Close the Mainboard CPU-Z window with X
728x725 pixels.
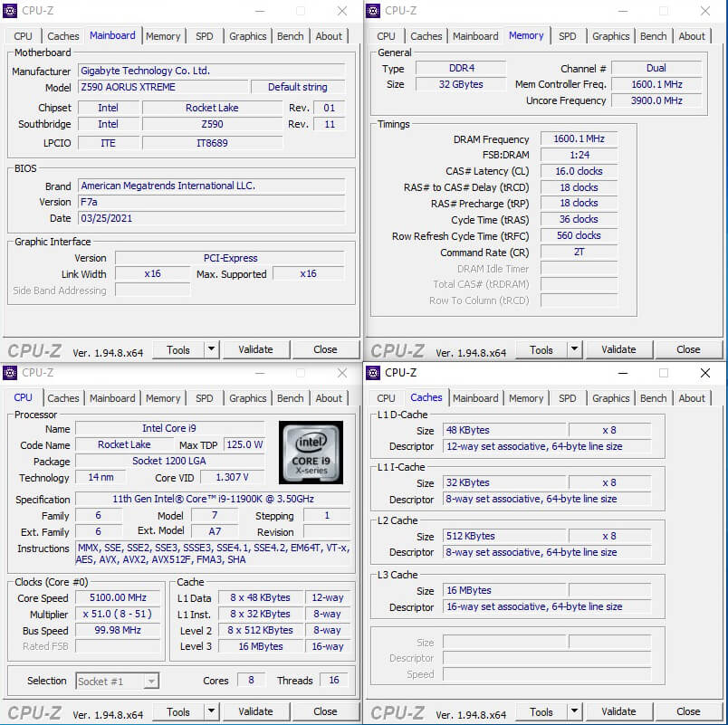(342, 11)
